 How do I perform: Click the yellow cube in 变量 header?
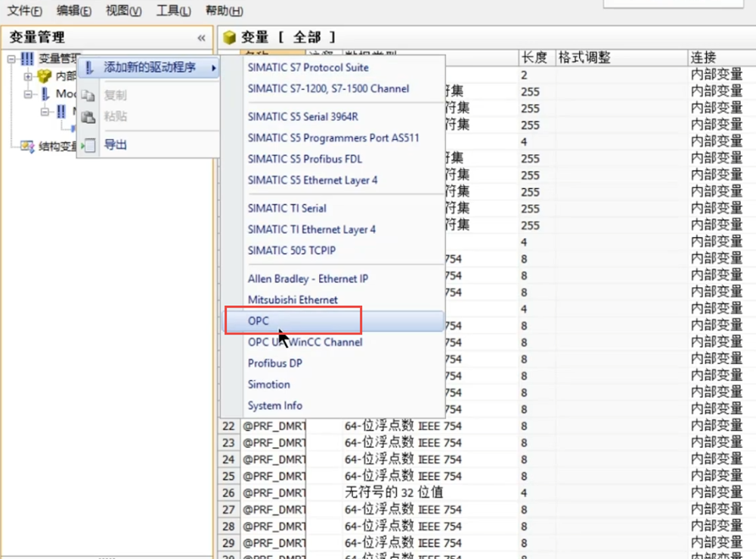(x=230, y=38)
